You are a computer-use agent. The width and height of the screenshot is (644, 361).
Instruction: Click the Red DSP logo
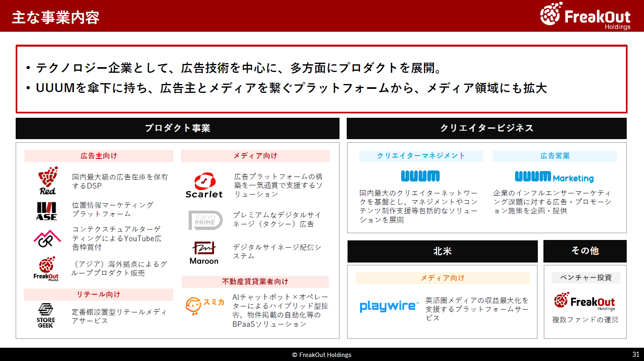48,181
